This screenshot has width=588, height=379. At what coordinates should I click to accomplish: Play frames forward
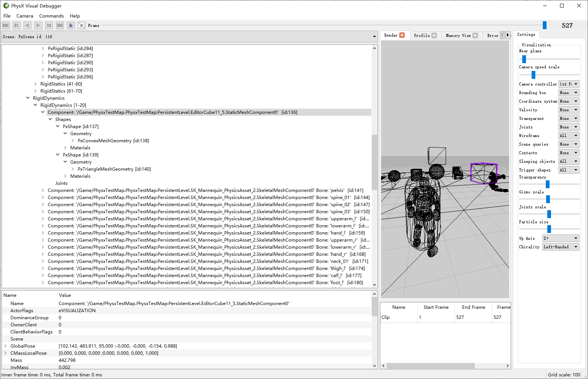(x=38, y=25)
